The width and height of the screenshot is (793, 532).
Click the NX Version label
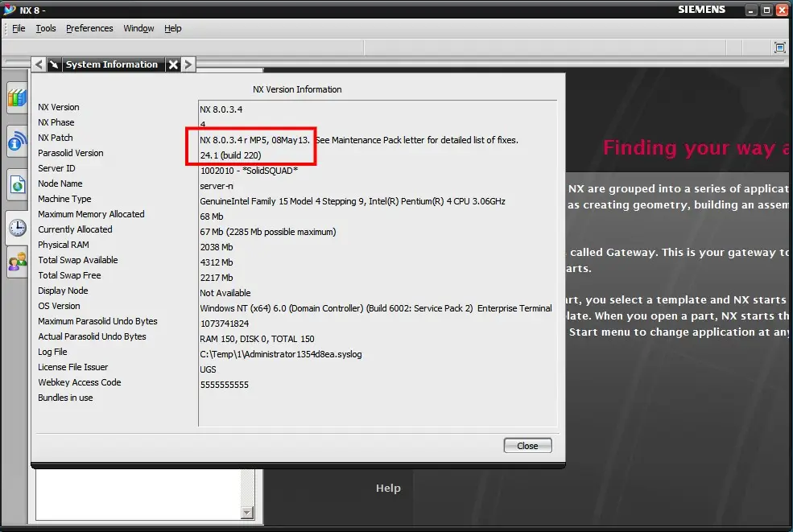(x=59, y=107)
